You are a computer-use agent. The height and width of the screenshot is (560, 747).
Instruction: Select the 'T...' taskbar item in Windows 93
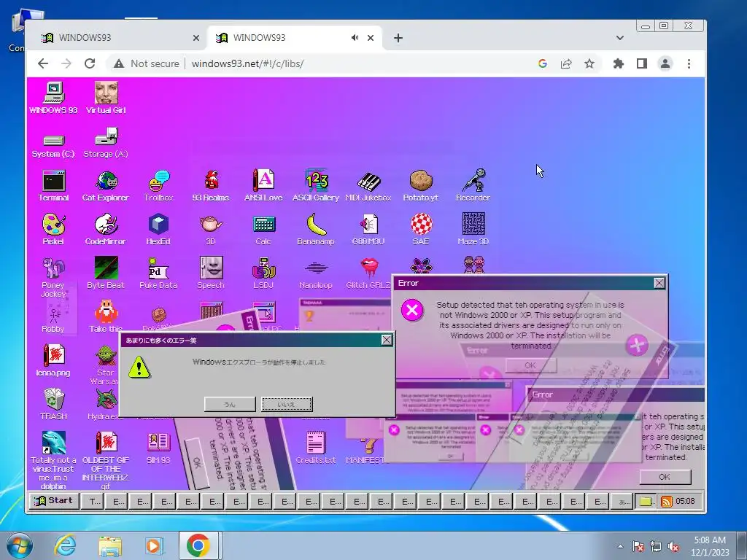tap(93, 501)
